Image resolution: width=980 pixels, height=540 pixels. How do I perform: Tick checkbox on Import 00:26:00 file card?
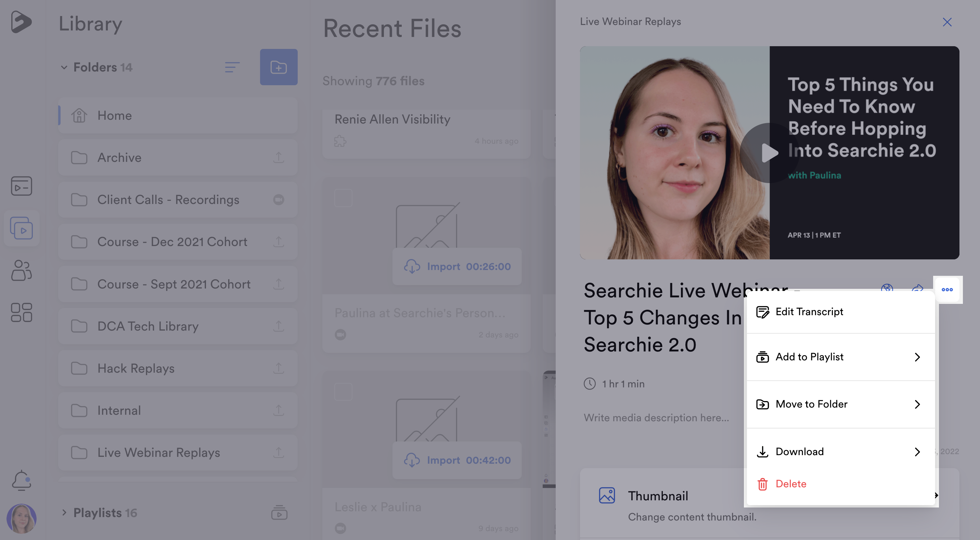(x=343, y=198)
